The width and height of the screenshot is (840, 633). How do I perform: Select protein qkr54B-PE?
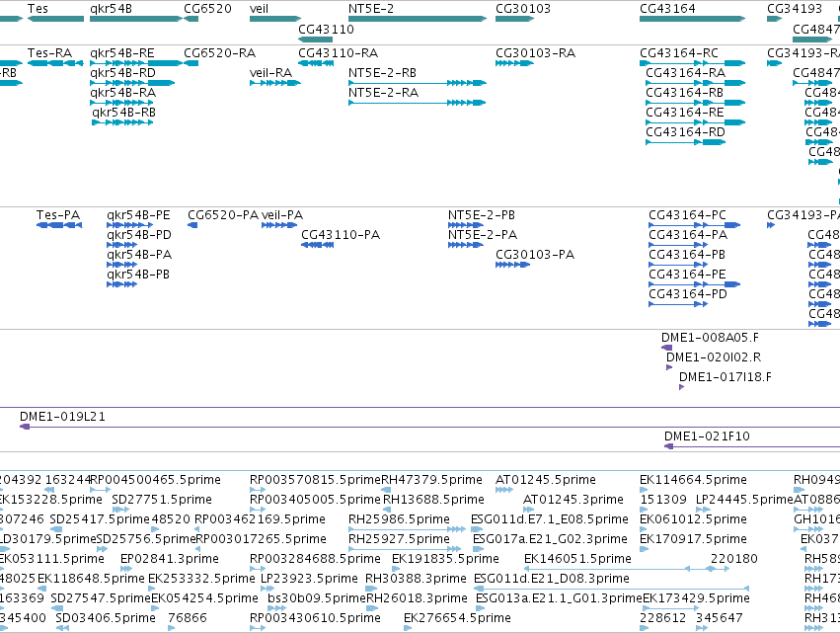tap(129, 225)
